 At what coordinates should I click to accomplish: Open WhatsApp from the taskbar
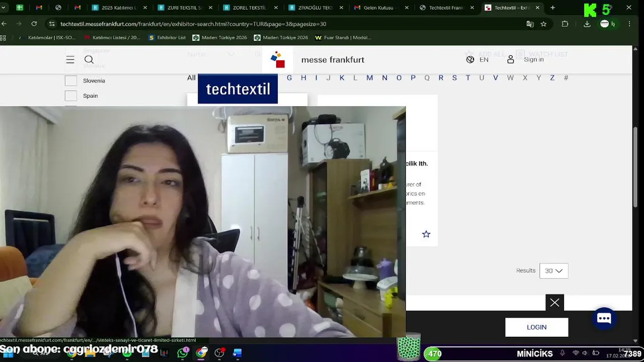183,353
